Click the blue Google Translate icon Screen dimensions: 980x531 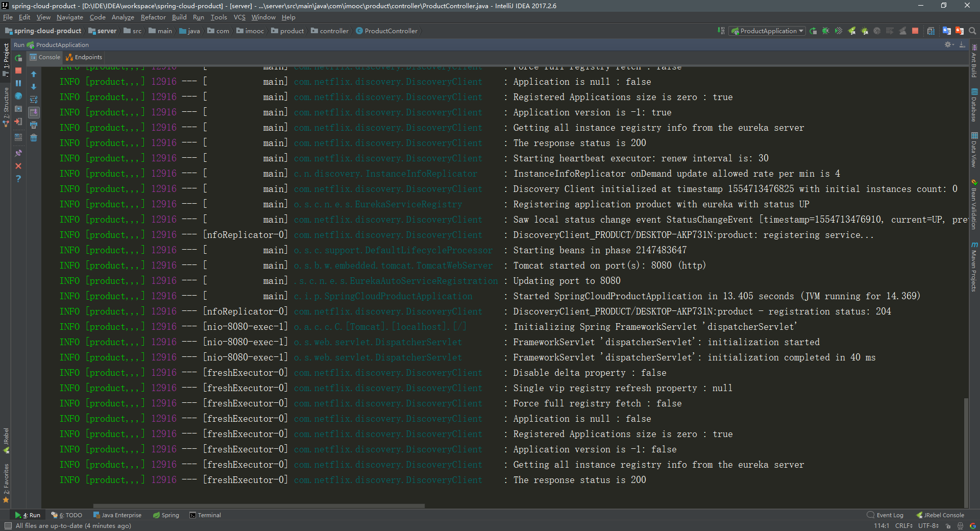pyautogui.click(x=947, y=31)
